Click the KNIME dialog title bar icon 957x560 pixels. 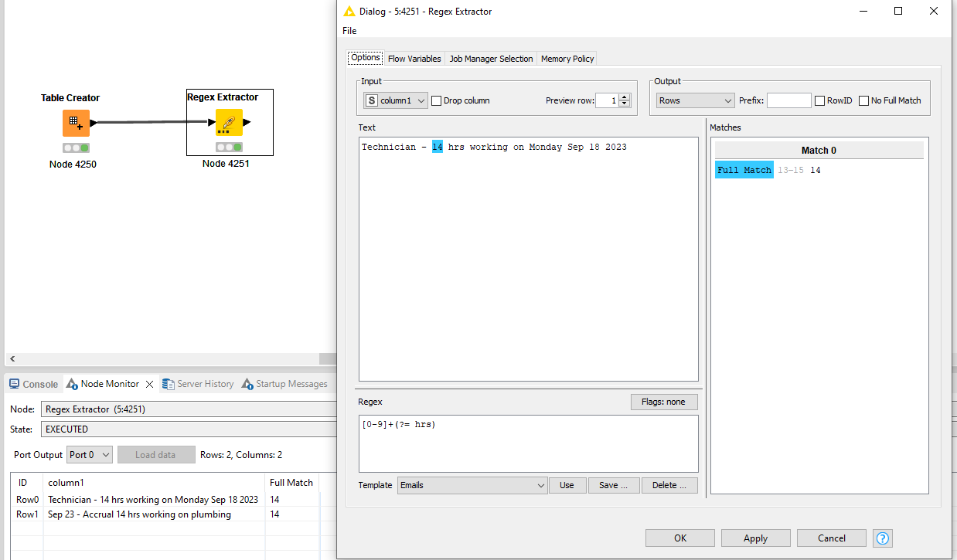coord(349,12)
